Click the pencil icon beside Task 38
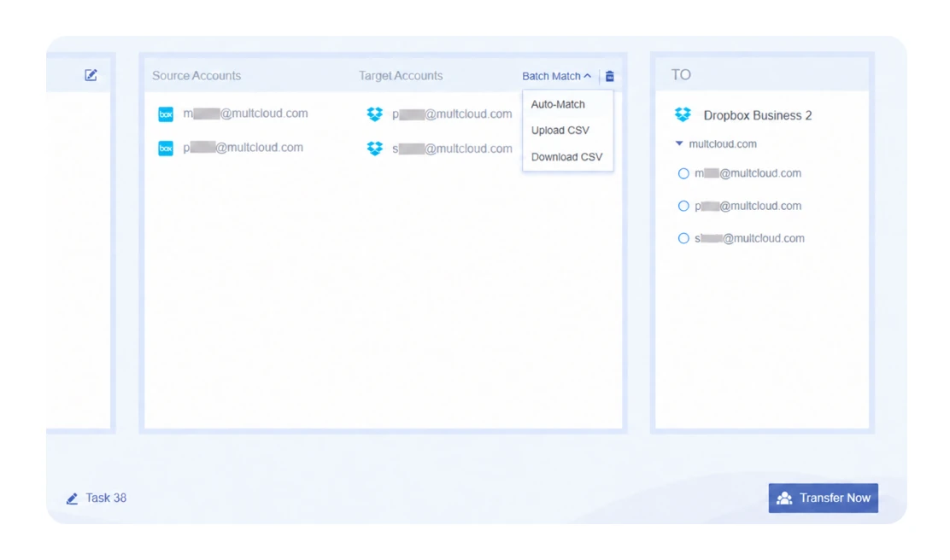950x560 pixels. [x=72, y=499]
